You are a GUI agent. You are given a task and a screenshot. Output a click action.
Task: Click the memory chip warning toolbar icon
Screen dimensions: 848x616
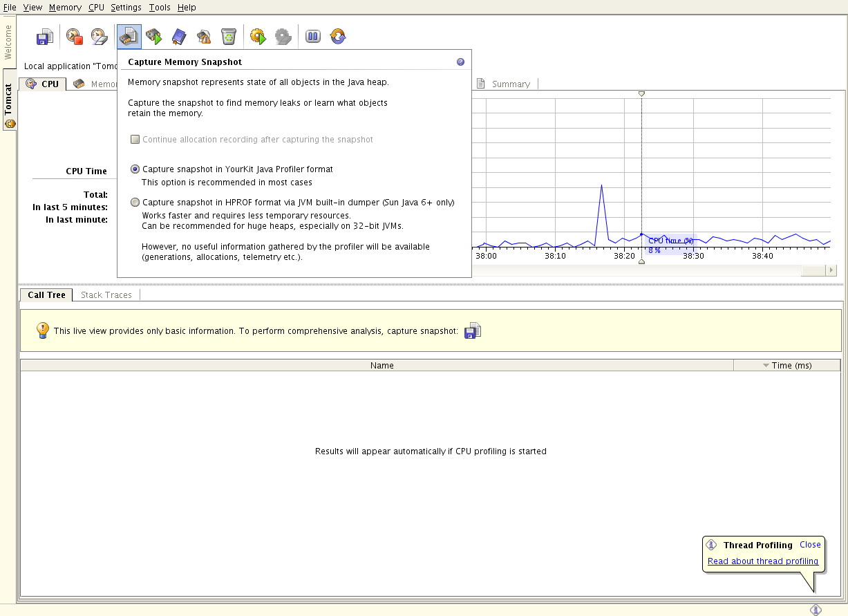point(204,37)
